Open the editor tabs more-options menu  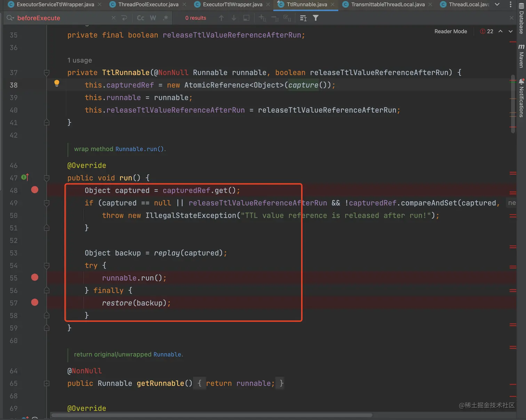point(510,5)
